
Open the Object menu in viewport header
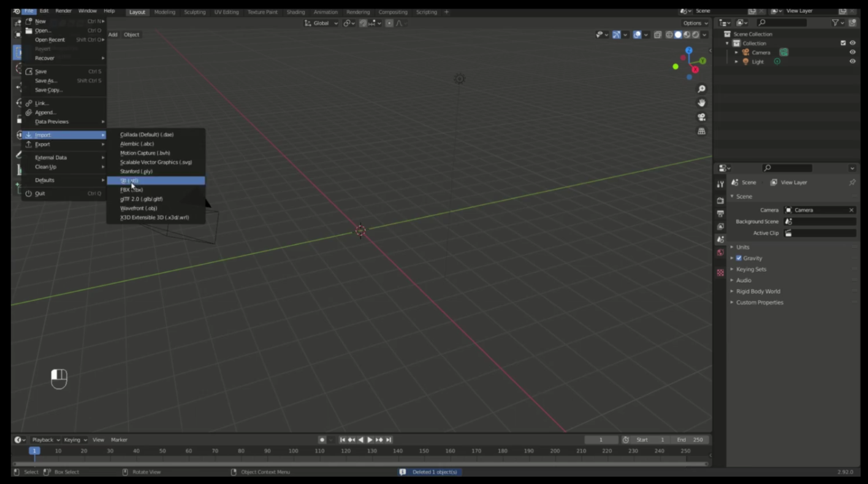pyautogui.click(x=131, y=35)
